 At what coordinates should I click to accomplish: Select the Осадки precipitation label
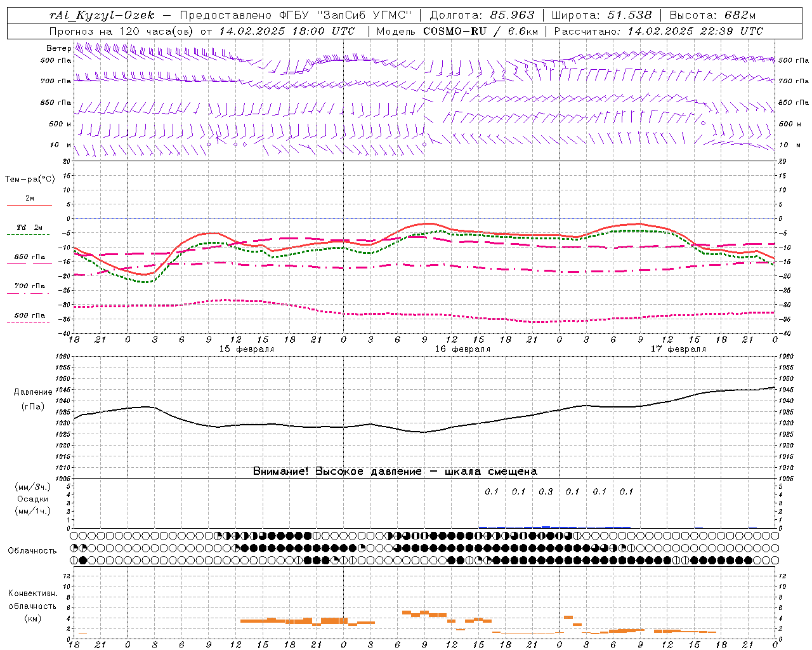[33, 499]
